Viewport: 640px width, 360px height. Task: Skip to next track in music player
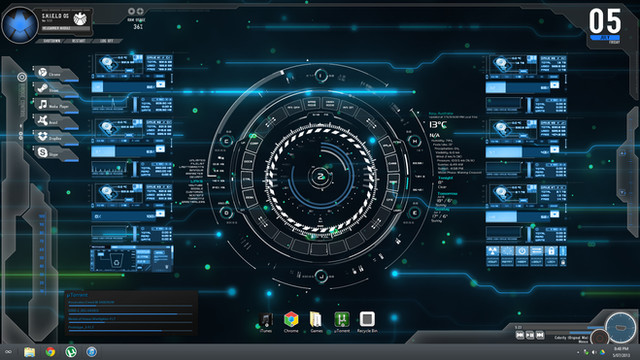(540, 335)
